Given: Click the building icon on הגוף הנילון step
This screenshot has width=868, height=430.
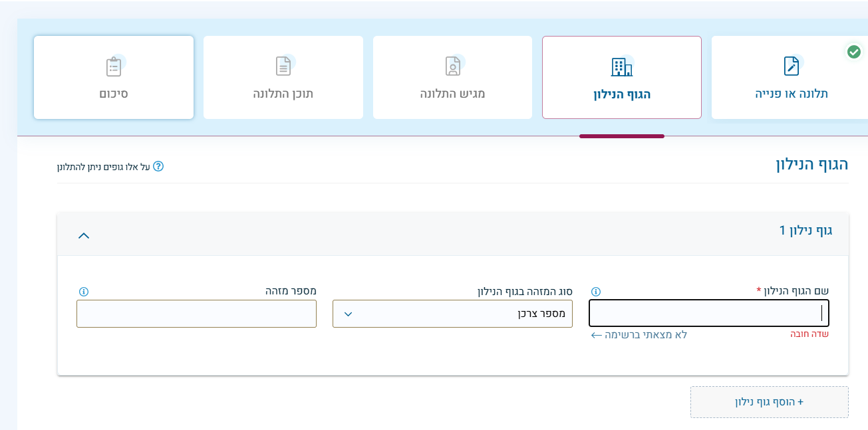Looking at the screenshot, I should (x=621, y=66).
